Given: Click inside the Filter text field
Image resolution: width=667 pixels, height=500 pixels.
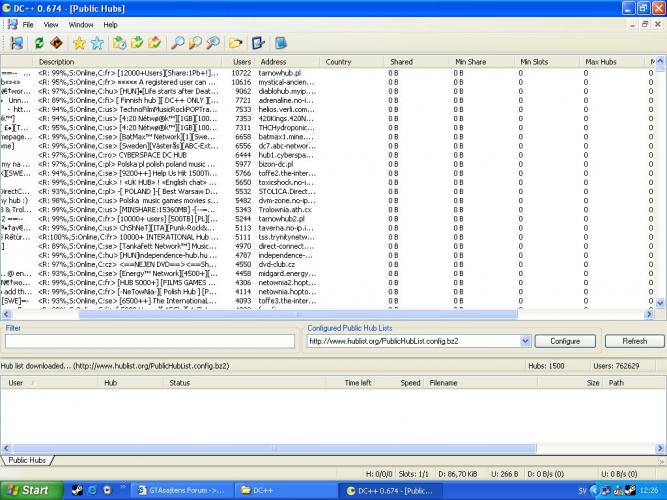Looking at the screenshot, I should click(150, 341).
